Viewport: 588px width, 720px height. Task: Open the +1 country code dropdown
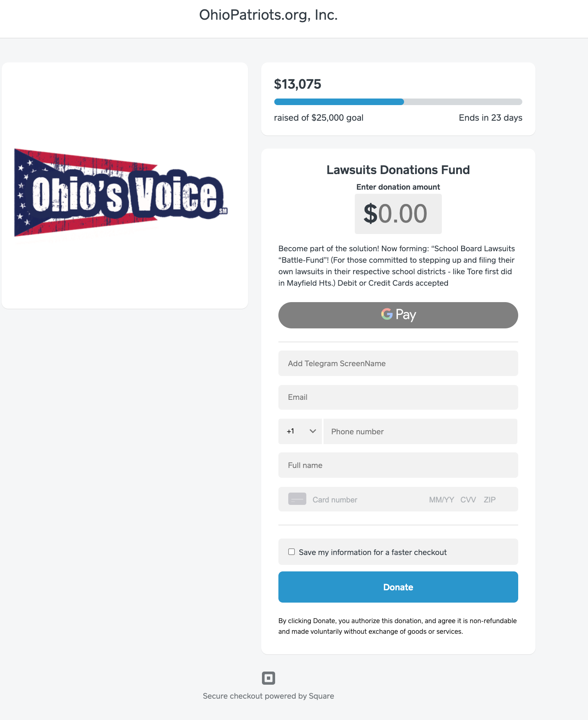point(301,431)
